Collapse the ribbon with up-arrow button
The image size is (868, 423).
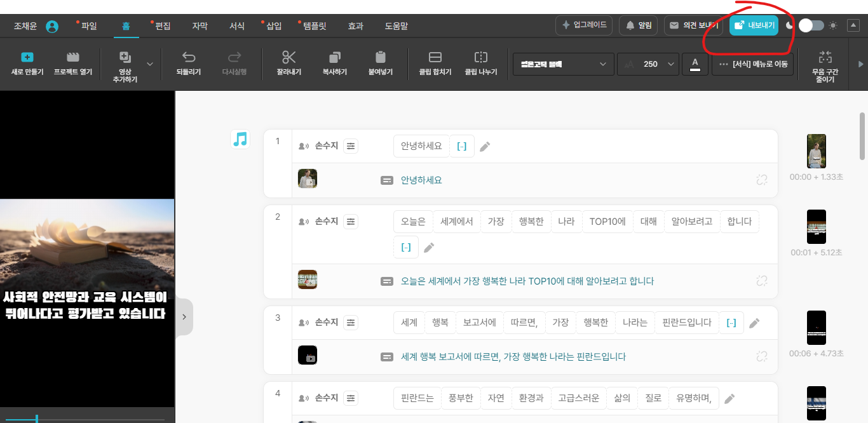point(854,25)
